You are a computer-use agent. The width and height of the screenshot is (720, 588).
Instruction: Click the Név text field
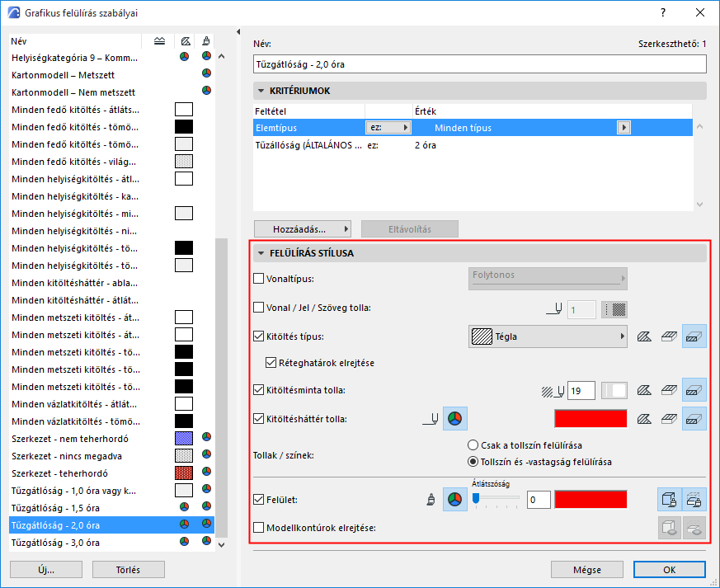[x=480, y=64]
